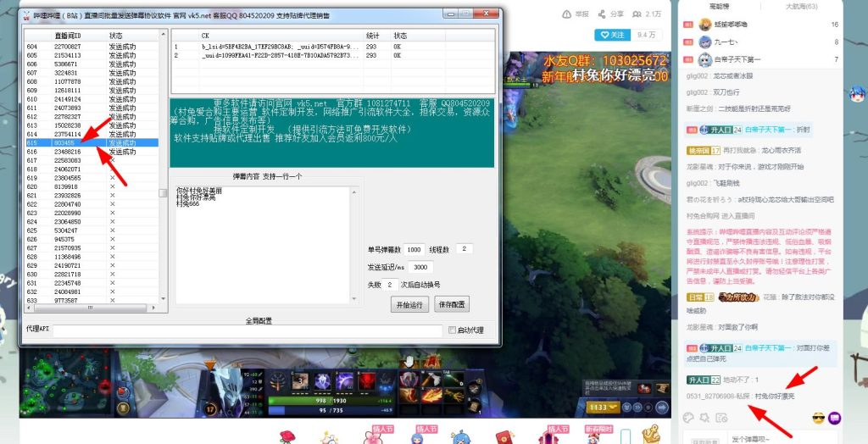Viewport: 868px width, 444px height.
Task: Click the 失败 retry count field
Action: pyautogui.click(x=390, y=285)
